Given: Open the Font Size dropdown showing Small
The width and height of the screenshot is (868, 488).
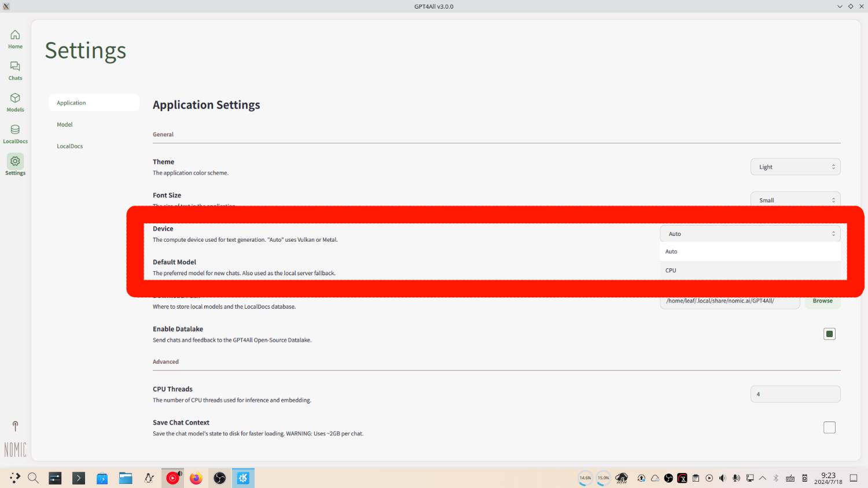Looking at the screenshot, I should [x=795, y=200].
